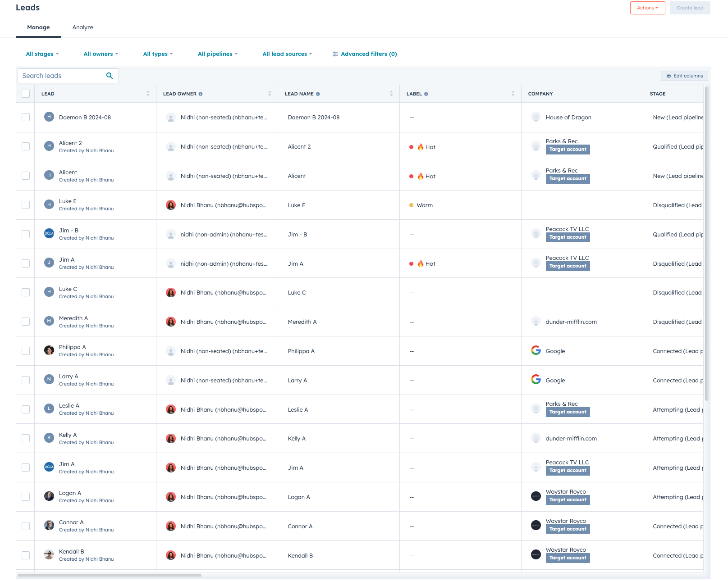
Task: Click the Warm label on Luke E
Action: point(421,205)
